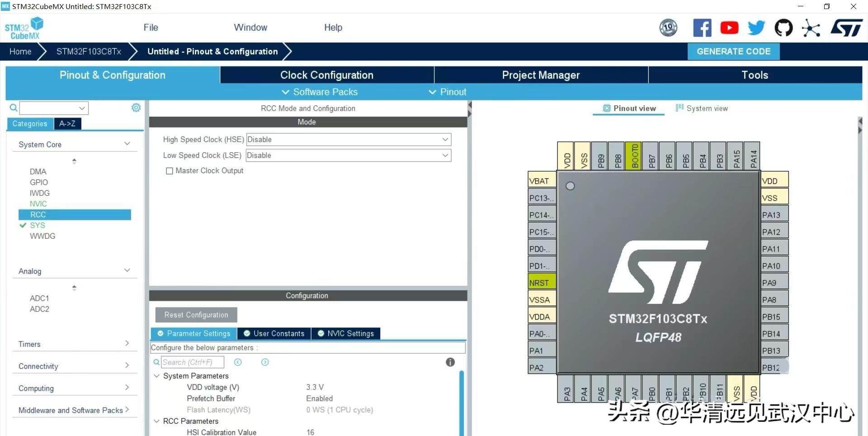The width and height of the screenshot is (868, 436).
Task: Select the PA15 pin on the chip
Action: point(736,156)
